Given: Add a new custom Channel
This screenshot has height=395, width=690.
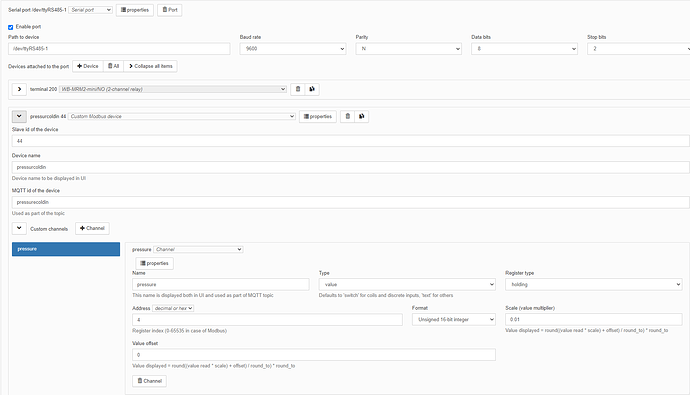Looking at the screenshot, I should (x=92, y=228).
